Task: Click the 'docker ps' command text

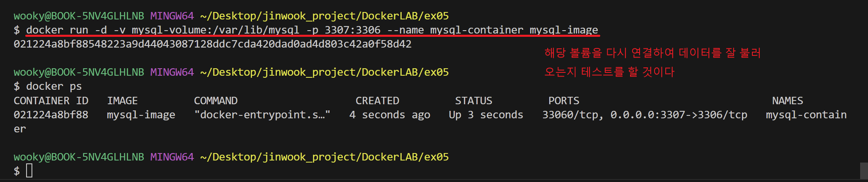Action: pos(54,86)
